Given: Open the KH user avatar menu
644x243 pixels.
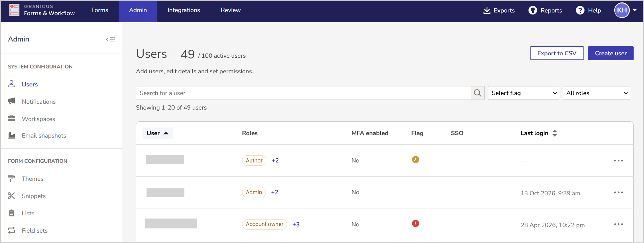Looking at the screenshot, I should 622,10.
